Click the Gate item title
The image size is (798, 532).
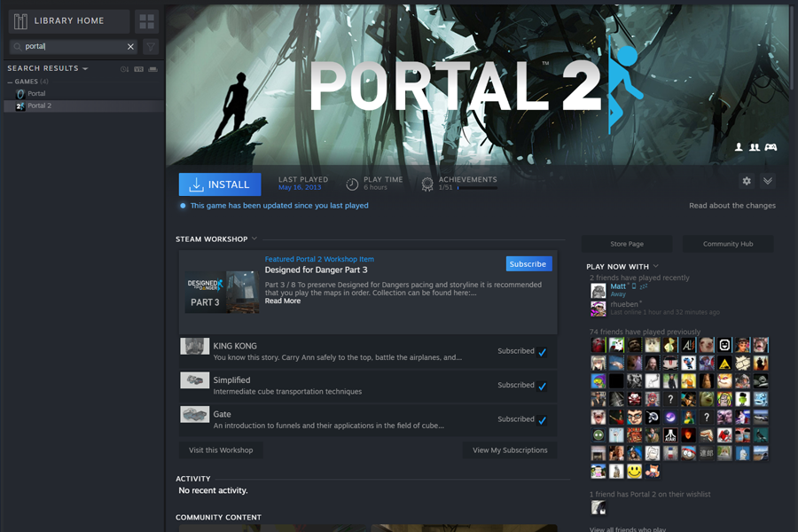click(222, 414)
